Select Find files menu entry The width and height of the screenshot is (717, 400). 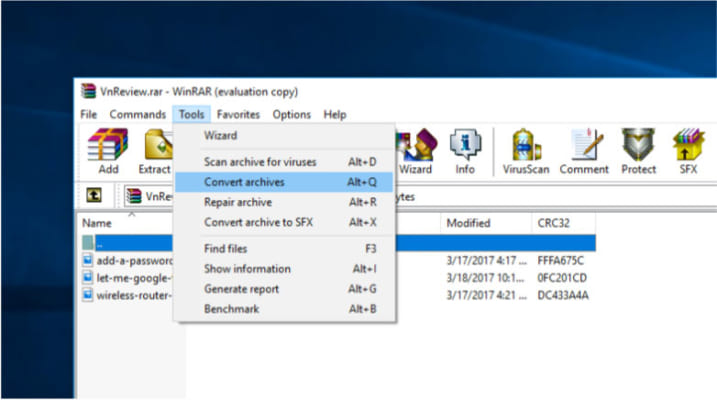[x=284, y=249]
